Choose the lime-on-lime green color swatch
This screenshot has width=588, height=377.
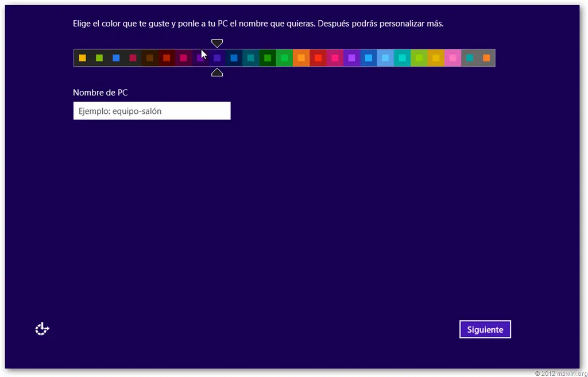419,58
